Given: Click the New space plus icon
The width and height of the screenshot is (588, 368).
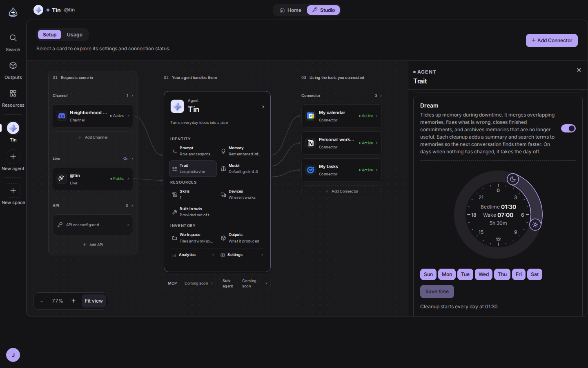Looking at the screenshot, I should tap(13, 191).
